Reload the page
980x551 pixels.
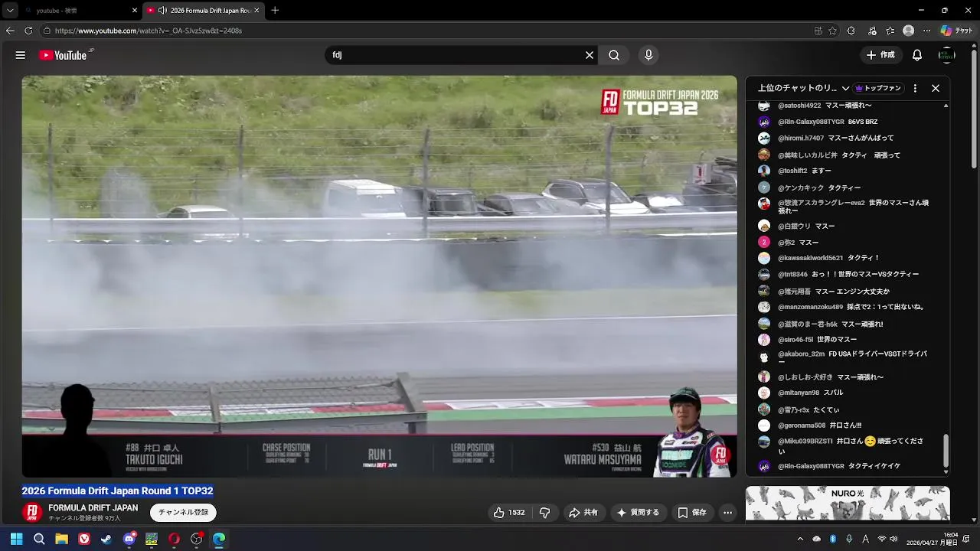[28, 31]
